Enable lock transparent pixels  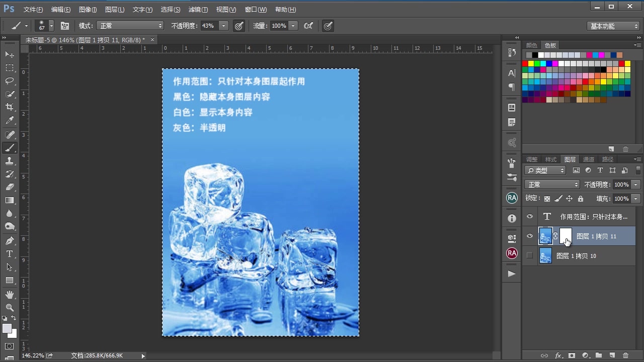[547, 198]
